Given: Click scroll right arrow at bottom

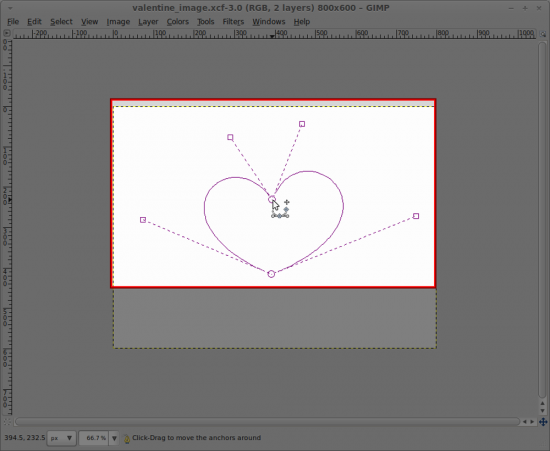Looking at the screenshot, I should (532, 422).
